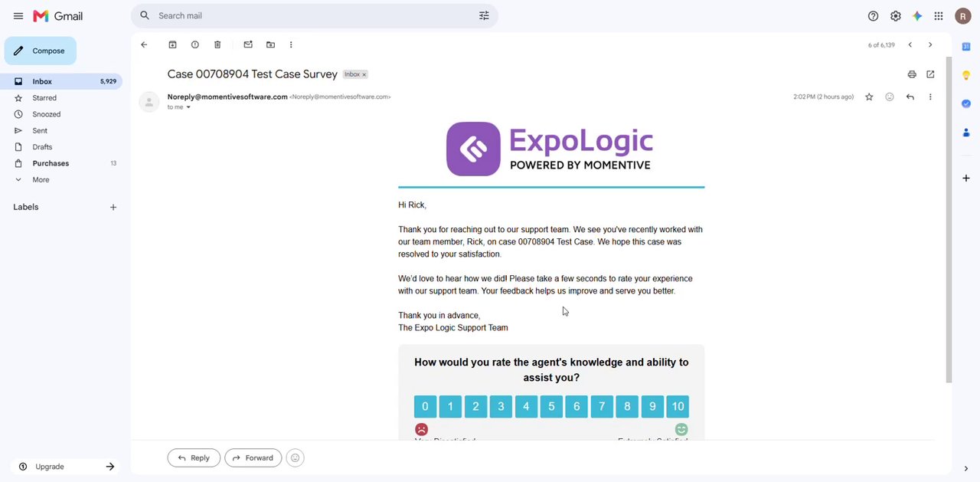Image resolution: width=980 pixels, height=482 pixels.
Task: Click the Upgrade button
Action: pos(66,467)
